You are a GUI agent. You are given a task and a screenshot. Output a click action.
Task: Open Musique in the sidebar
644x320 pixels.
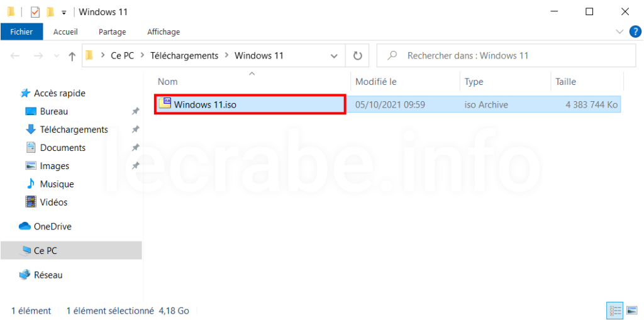point(57,184)
